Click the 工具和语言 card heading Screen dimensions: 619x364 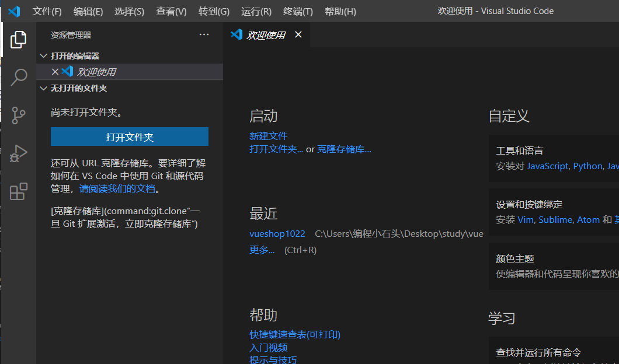tap(520, 150)
